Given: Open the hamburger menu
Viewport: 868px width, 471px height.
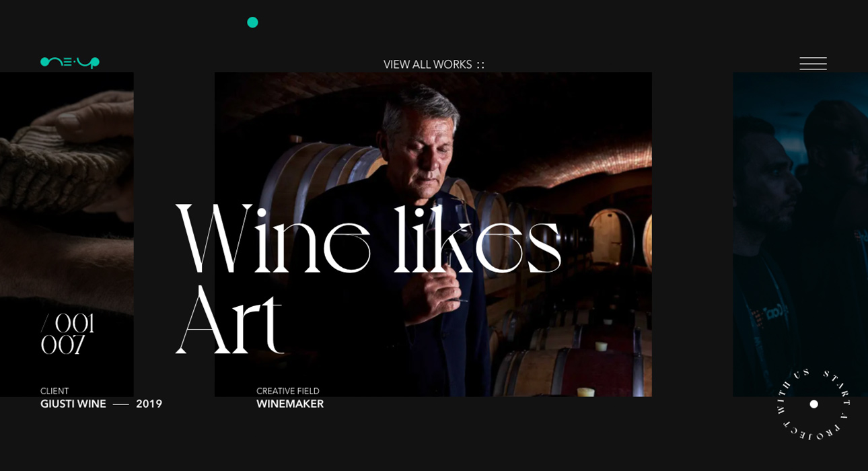Looking at the screenshot, I should (813, 64).
